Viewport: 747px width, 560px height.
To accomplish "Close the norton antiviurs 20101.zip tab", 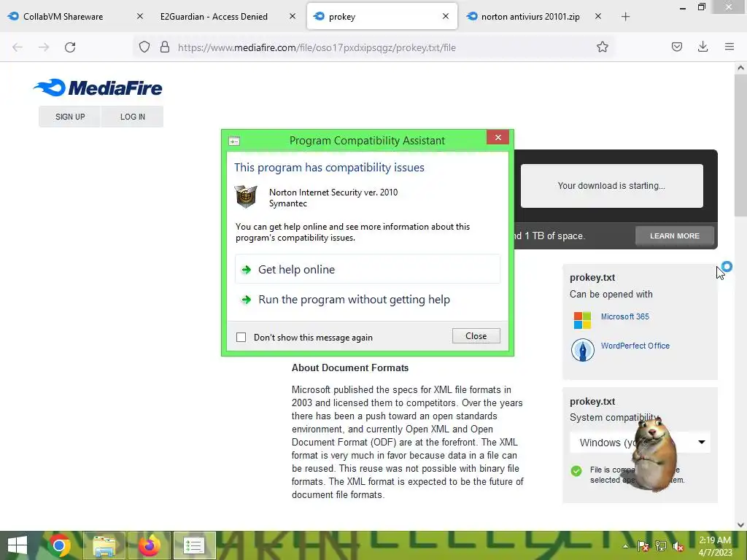I will [598, 16].
